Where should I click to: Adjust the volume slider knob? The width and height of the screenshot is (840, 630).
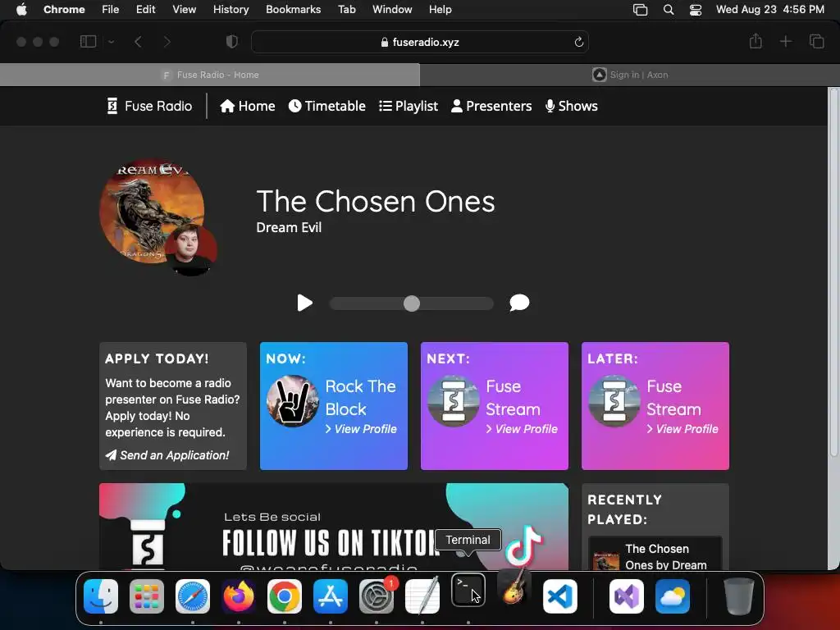tap(412, 304)
